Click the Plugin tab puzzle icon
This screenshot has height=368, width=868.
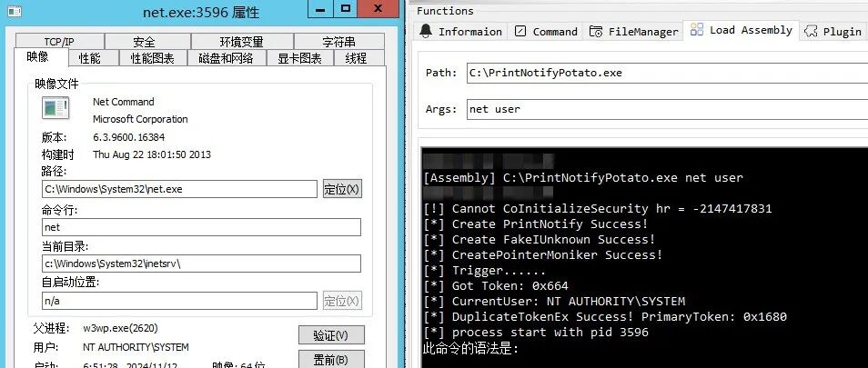811,32
